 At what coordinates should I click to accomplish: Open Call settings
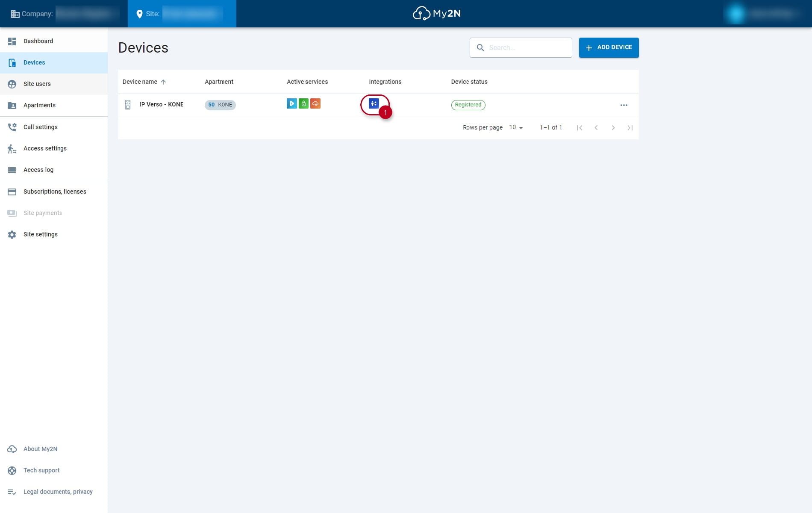coord(54,127)
